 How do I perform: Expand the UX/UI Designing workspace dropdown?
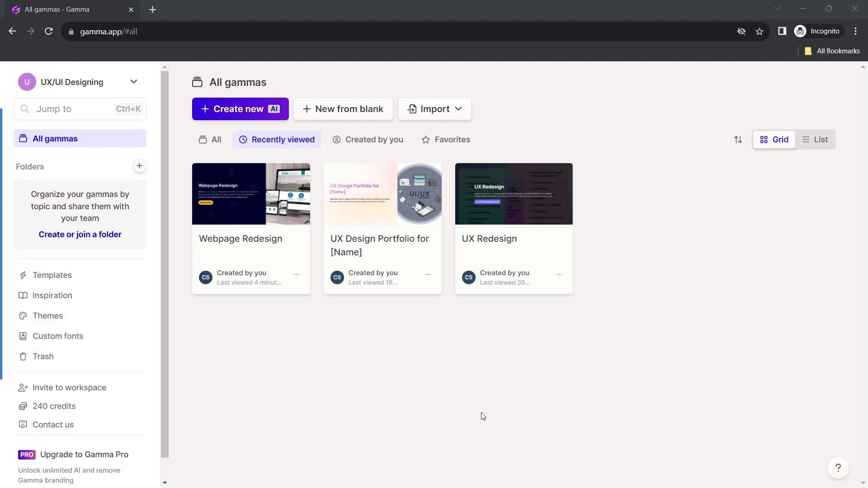(x=133, y=82)
